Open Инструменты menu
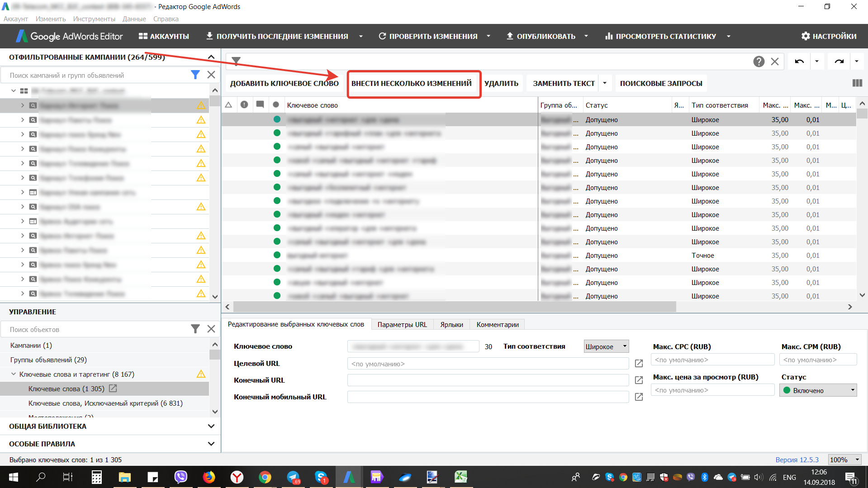The width and height of the screenshot is (868, 488). [x=94, y=19]
